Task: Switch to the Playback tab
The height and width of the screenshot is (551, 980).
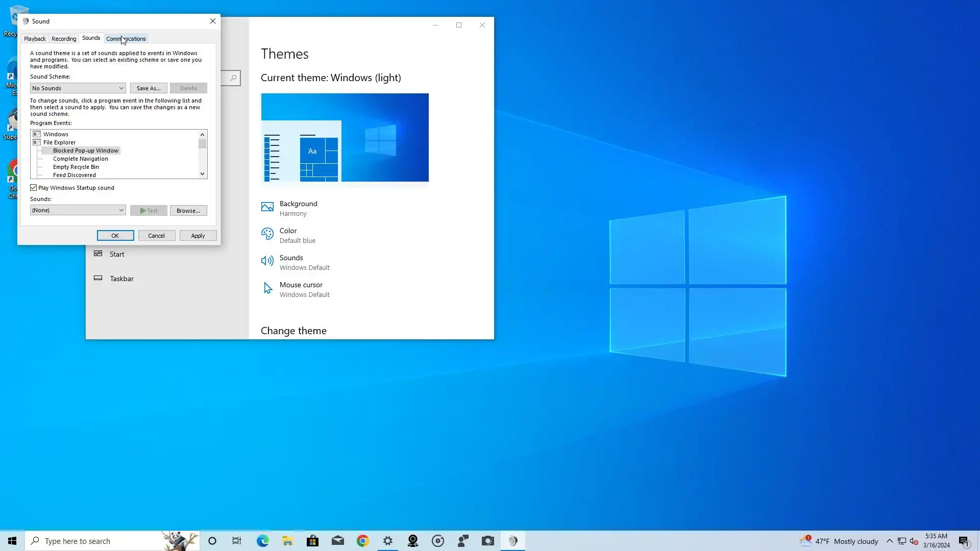Action: point(35,39)
